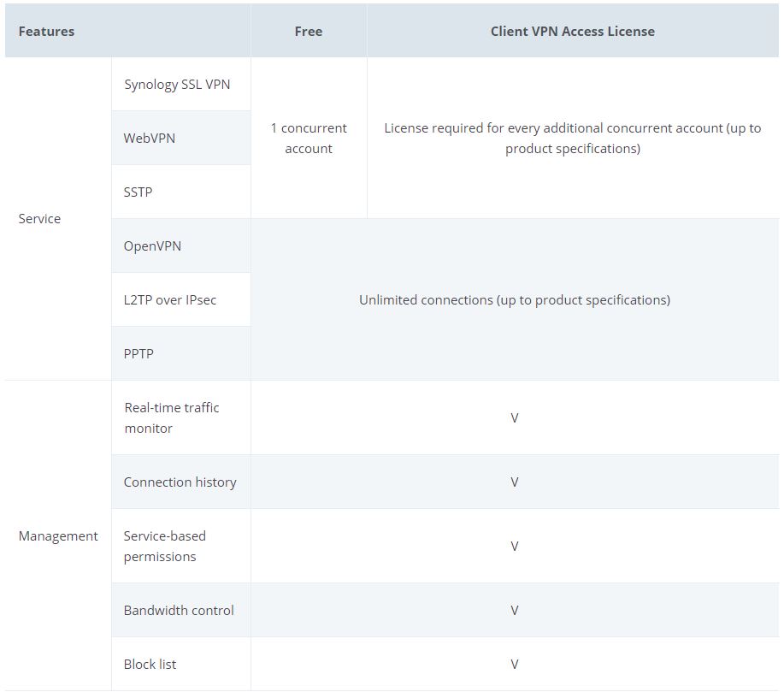Select the L2TP over IPsec cell
The width and height of the screenshot is (784, 692).
tap(170, 300)
